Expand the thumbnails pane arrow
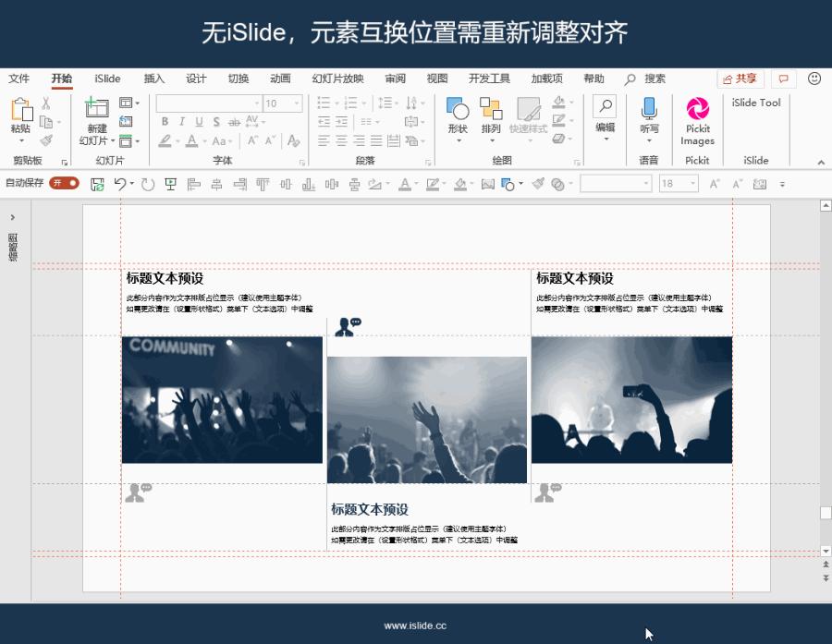Image resolution: width=832 pixels, height=644 pixels. click(x=13, y=217)
